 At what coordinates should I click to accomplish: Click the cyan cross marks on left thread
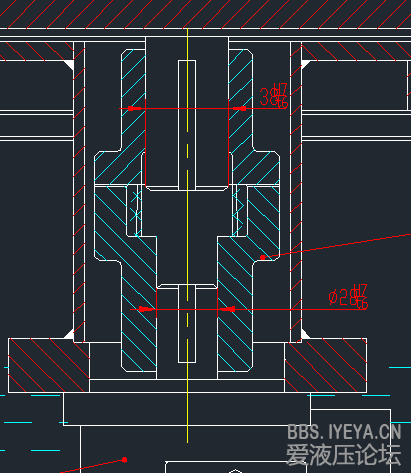point(136,207)
